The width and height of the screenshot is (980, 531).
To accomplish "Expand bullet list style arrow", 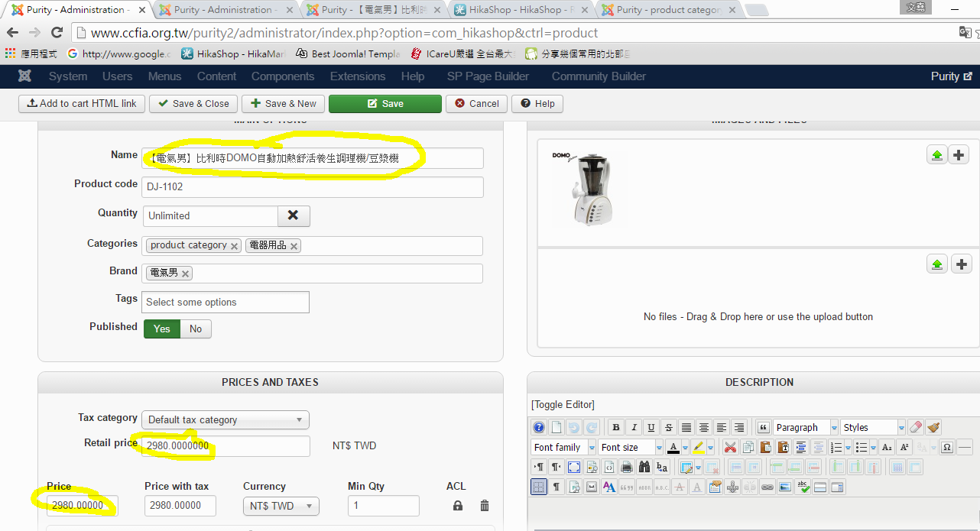I will coord(874,447).
